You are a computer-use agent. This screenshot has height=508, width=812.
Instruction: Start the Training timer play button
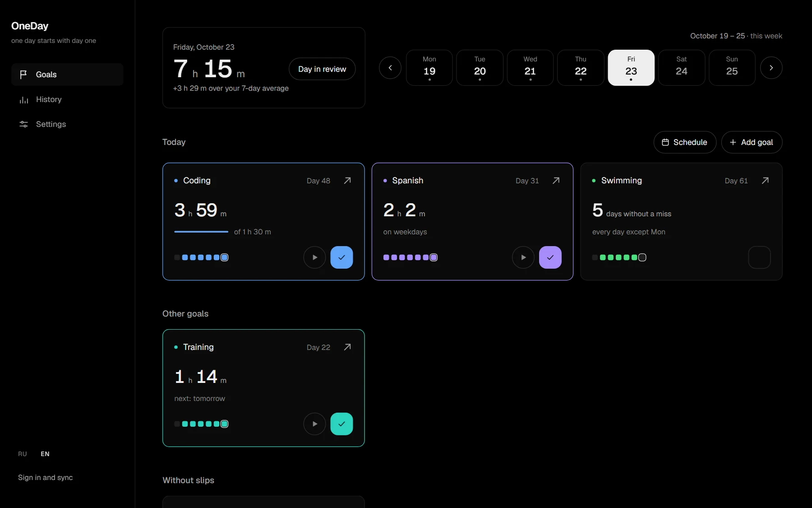tap(314, 424)
